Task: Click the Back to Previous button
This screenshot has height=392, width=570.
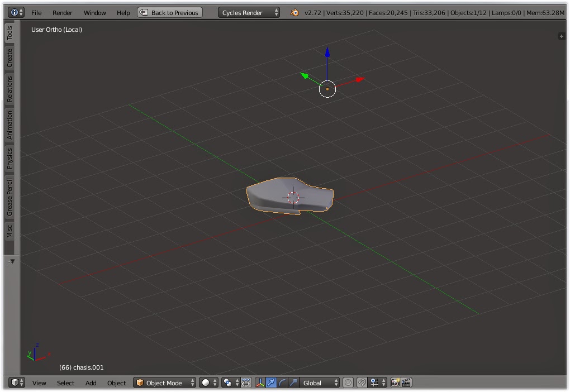Action: pos(169,12)
